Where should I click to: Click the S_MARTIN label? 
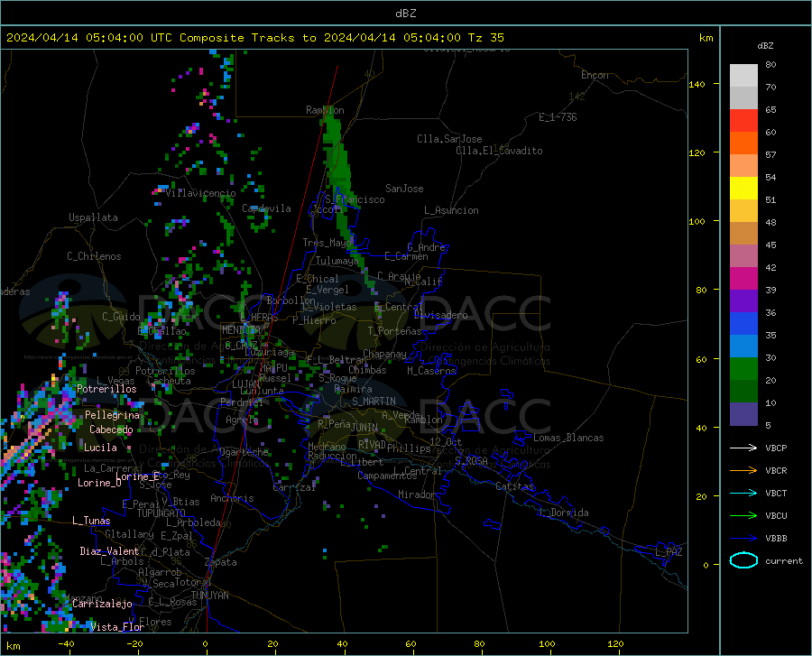click(x=374, y=402)
